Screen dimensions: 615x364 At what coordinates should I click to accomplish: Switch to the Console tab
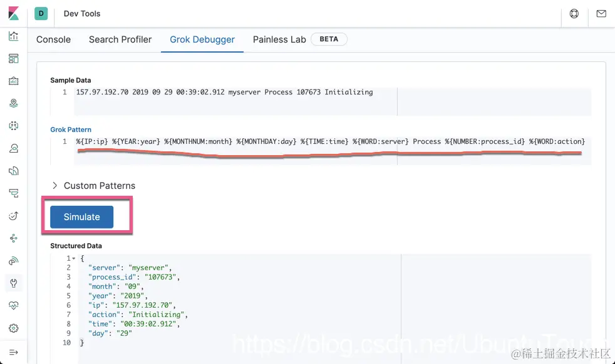tap(53, 39)
